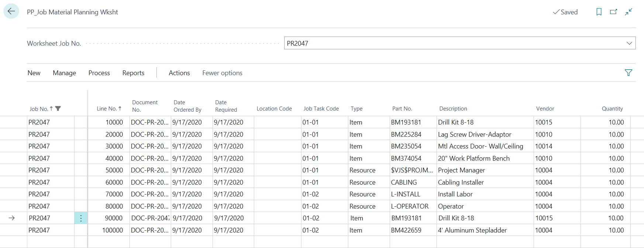Click the Lag Screw Driver-Adaptor description cell

[x=474, y=135]
